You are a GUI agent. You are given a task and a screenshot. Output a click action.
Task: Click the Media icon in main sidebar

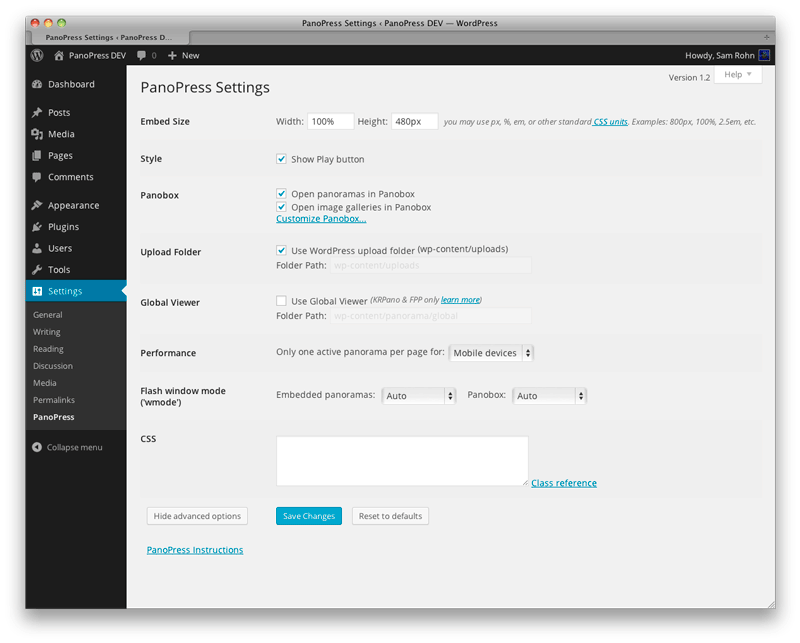tap(37, 134)
